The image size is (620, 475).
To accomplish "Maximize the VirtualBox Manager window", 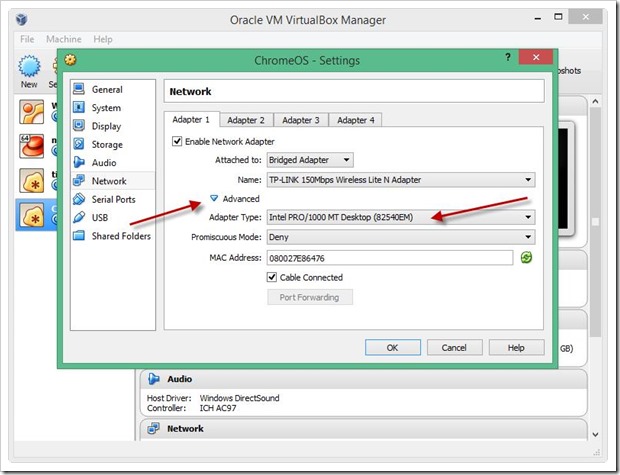I will pos(558,17).
